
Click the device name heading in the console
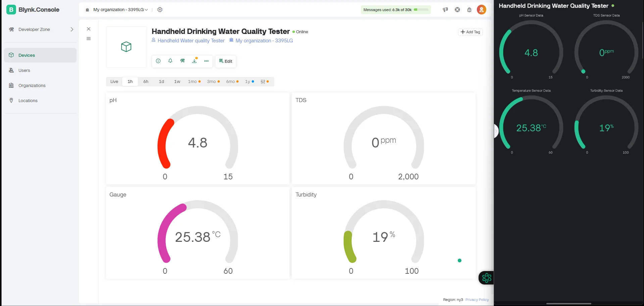tap(221, 31)
